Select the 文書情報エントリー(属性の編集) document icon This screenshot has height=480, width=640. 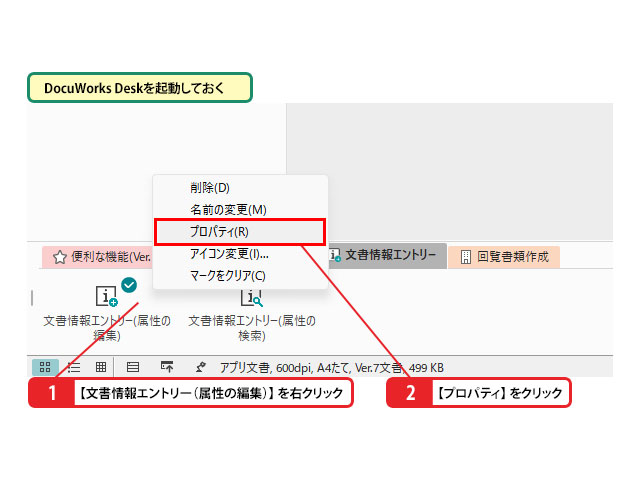107,296
